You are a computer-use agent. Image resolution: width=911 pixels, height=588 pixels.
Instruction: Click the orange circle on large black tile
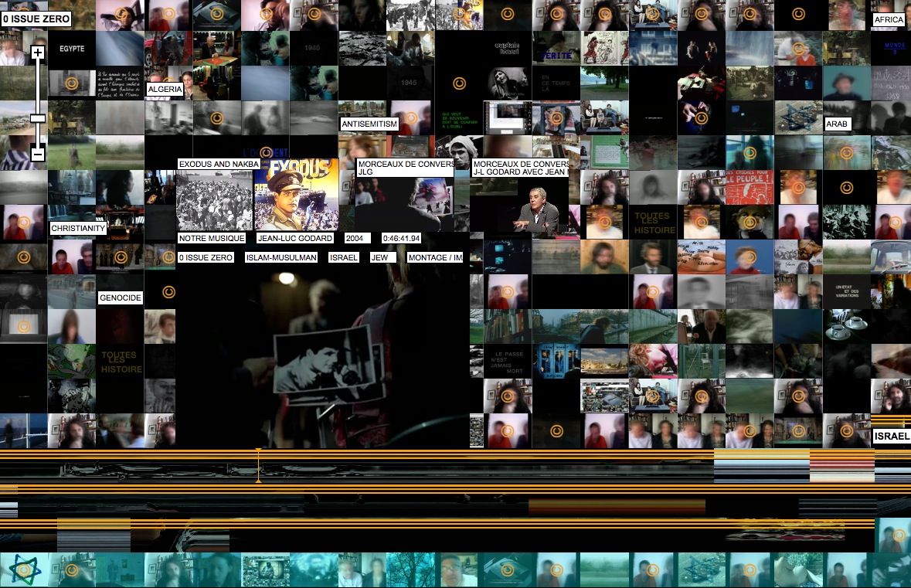(x=459, y=83)
